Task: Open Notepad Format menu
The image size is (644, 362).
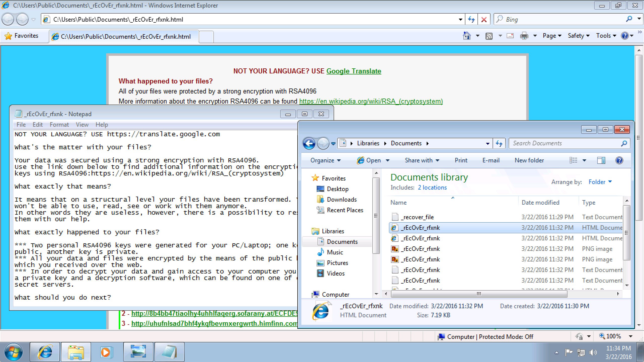Action: click(x=59, y=125)
